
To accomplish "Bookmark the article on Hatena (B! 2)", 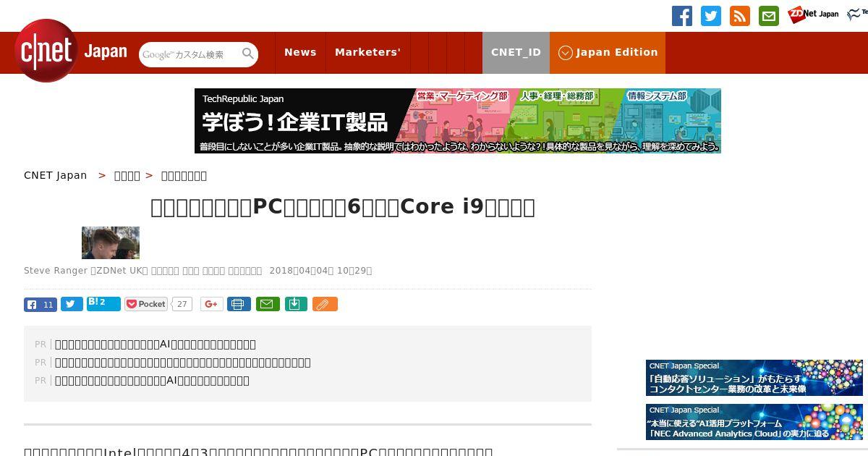I will (x=103, y=303).
